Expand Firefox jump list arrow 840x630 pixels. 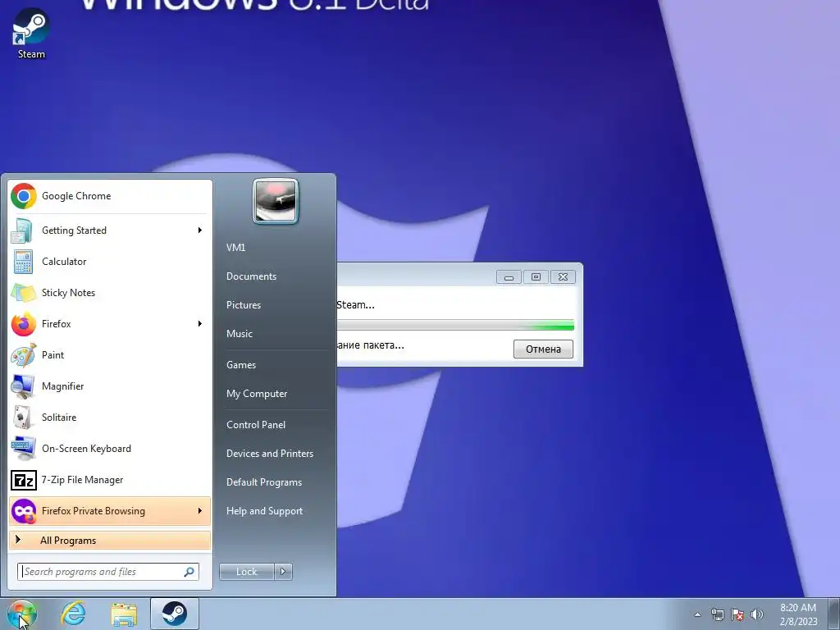(x=200, y=323)
